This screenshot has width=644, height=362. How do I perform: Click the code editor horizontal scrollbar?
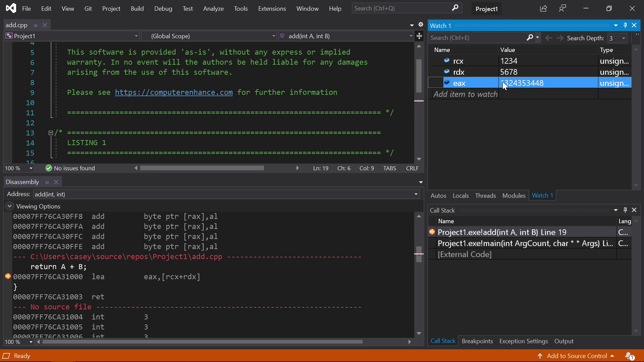click(202, 168)
